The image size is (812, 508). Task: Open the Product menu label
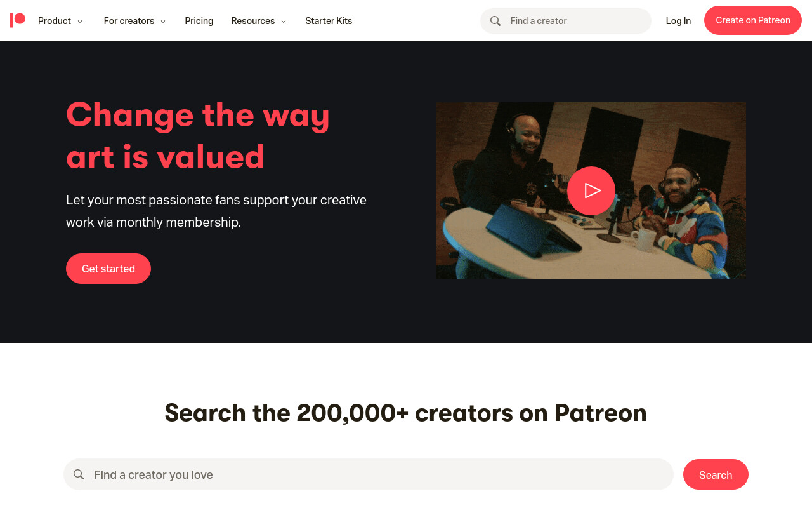click(55, 21)
